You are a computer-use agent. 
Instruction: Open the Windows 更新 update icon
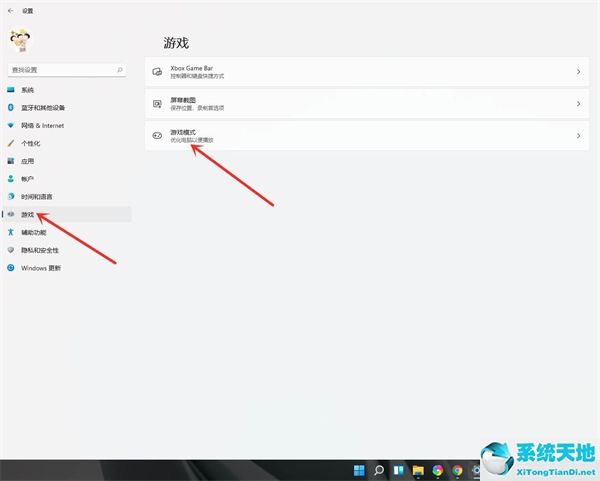coord(11,268)
